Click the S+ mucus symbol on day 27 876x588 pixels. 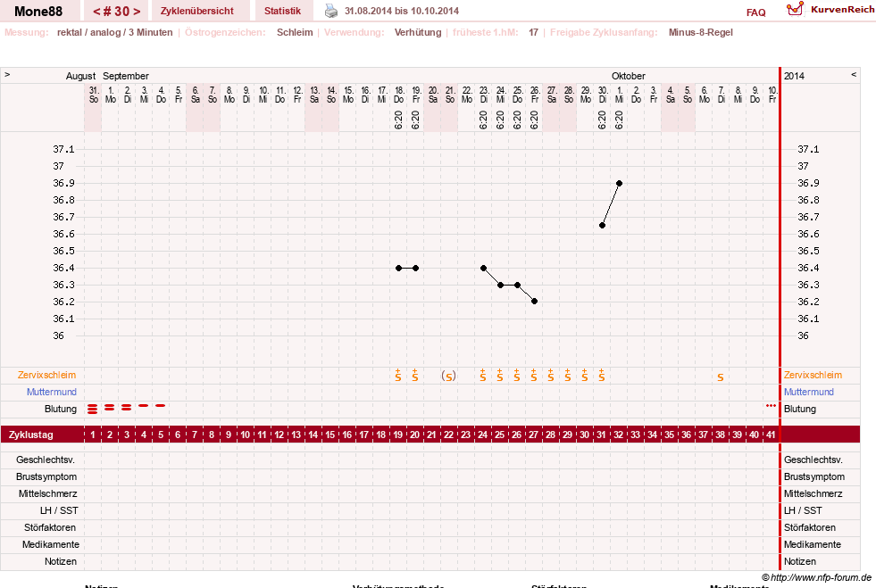pos(533,375)
